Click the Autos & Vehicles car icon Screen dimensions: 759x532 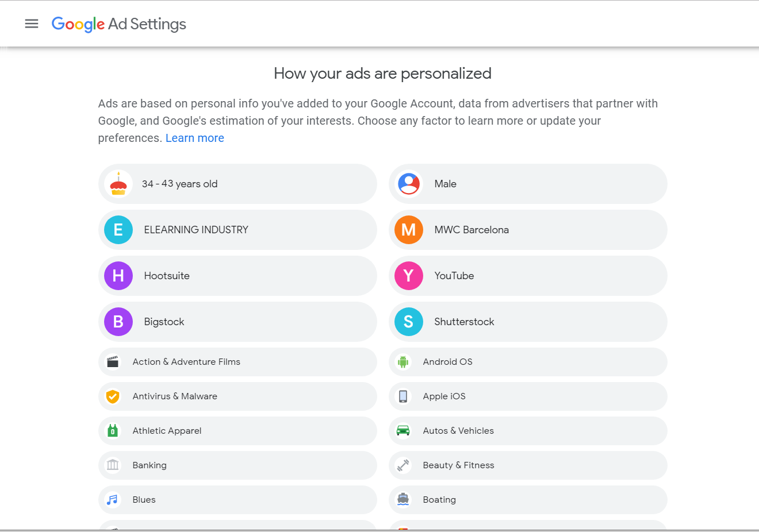click(403, 431)
